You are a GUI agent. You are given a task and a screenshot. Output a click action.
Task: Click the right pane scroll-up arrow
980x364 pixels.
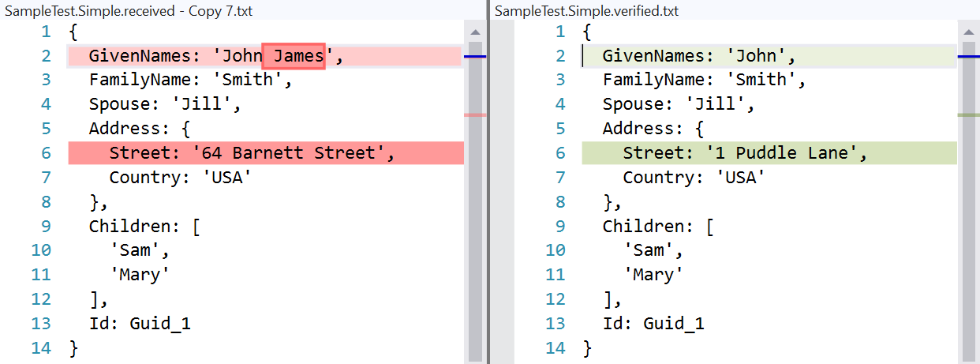coord(968,32)
